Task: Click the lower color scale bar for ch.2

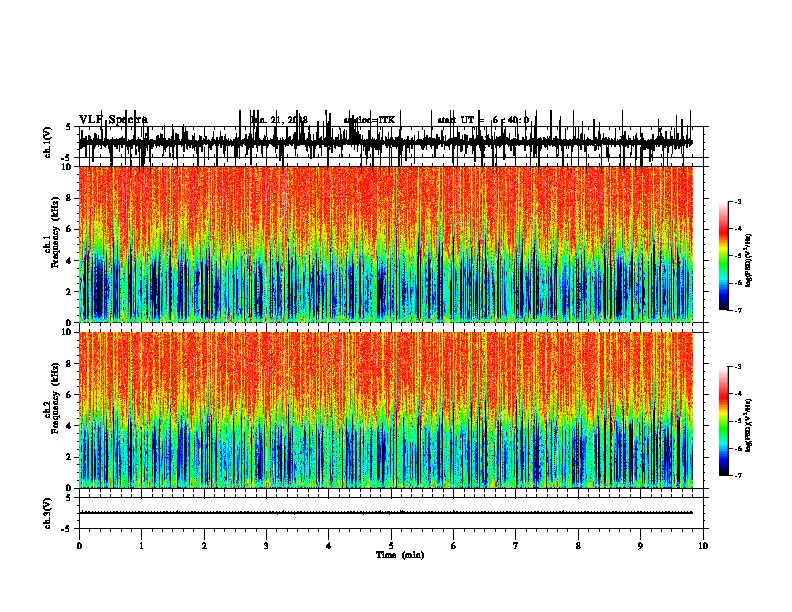Action: point(724,421)
